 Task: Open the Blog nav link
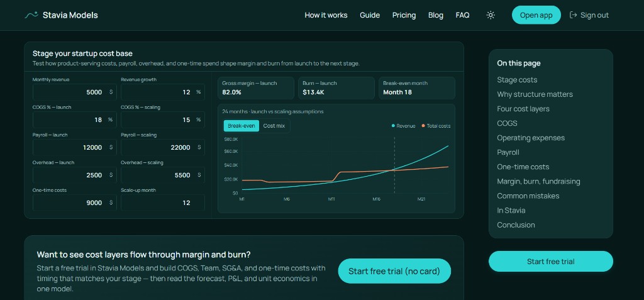click(435, 15)
